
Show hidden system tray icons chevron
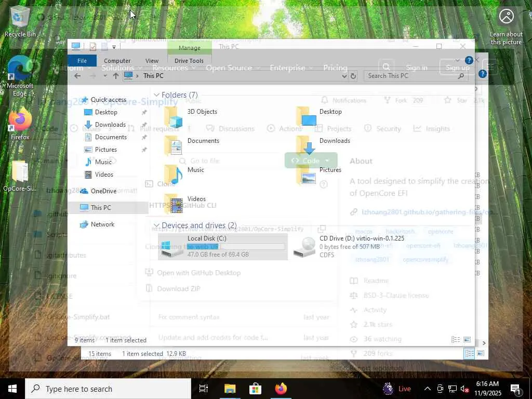click(428, 389)
